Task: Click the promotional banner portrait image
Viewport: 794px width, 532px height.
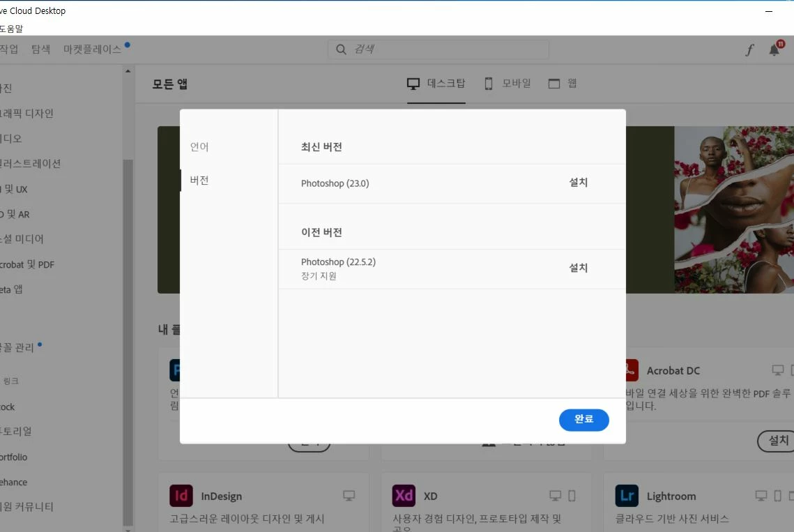Action: click(x=734, y=210)
